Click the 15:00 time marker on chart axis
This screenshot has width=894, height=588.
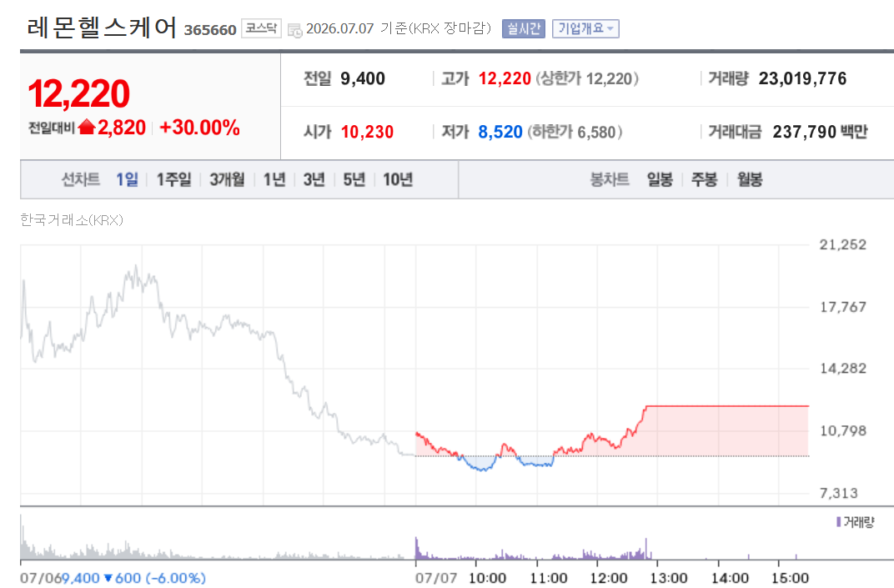pos(790,578)
